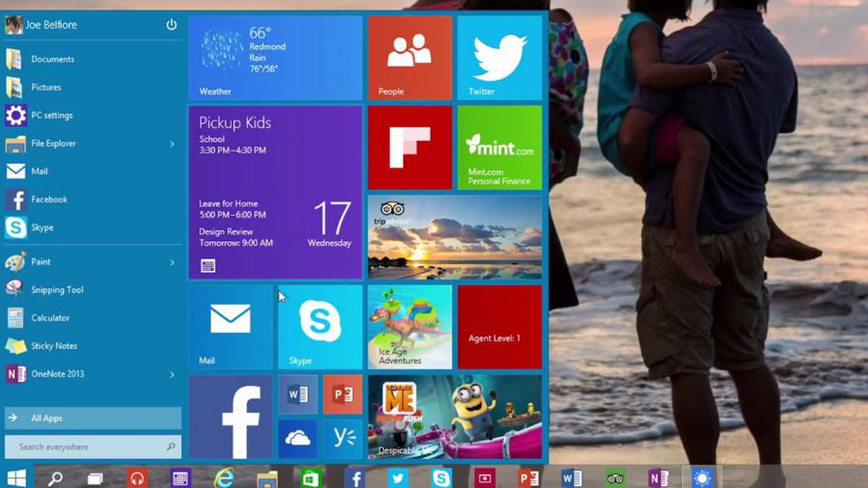Open the PowerPoint tile
The image size is (868, 488).
click(343, 394)
